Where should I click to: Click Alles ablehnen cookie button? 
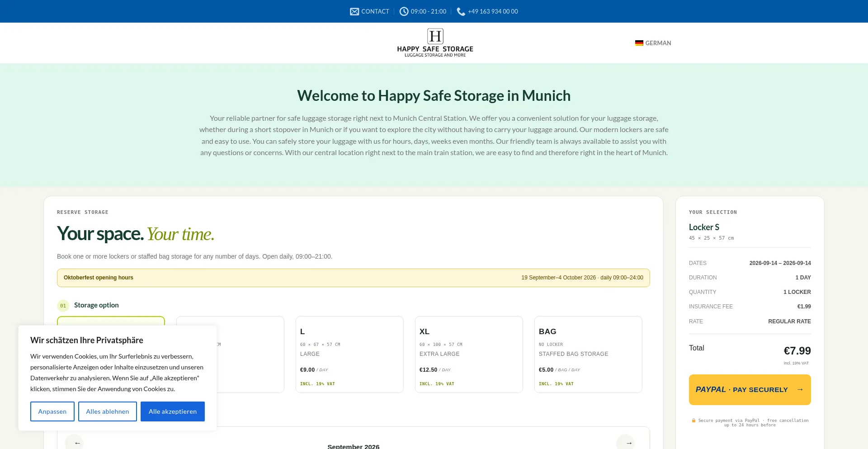pos(108,411)
